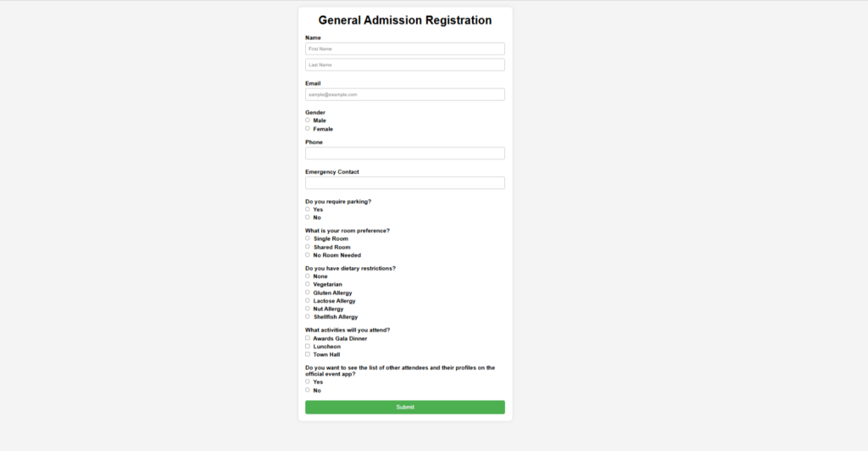Focus the Last Name text box

[404, 64]
